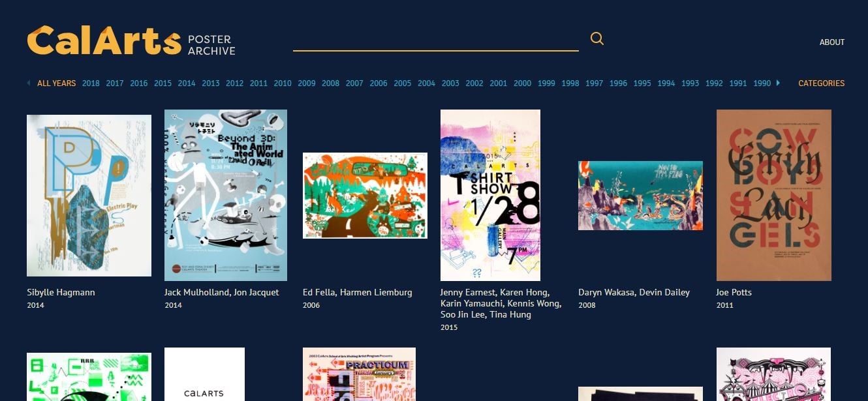Open the T-Shirt Show 1/28 poster
The image size is (868, 401).
(x=490, y=195)
